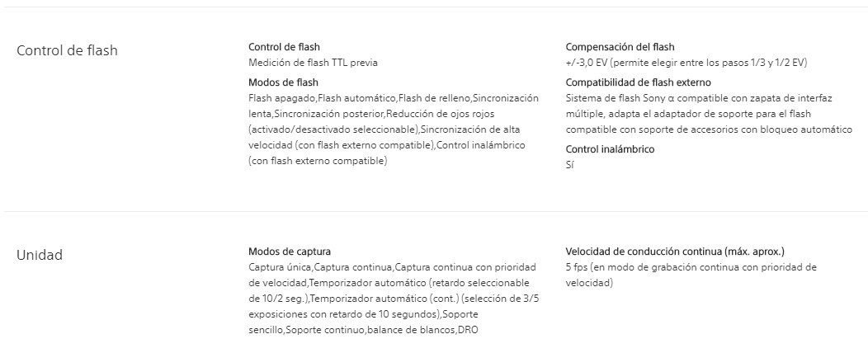Click the 'Sistema de flash Sony α' description
Screen dimensions: 868x353
point(709,114)
